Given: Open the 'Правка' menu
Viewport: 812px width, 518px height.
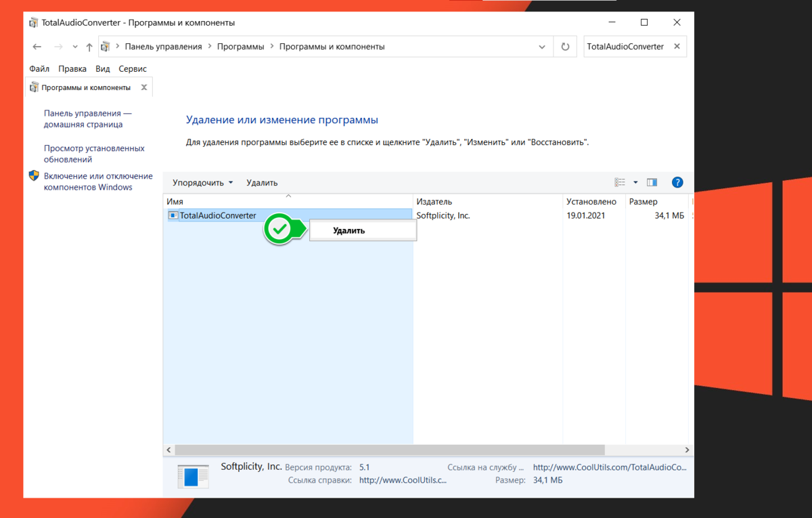Looking at the screenshot, I should tap(72, 68).
